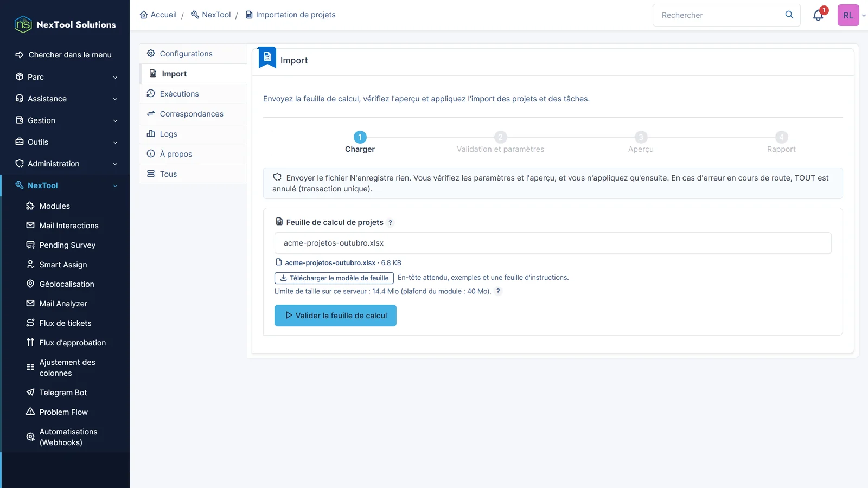Click the search magnifier icon
Screen dimensions: 868x488
click(789, 15)
